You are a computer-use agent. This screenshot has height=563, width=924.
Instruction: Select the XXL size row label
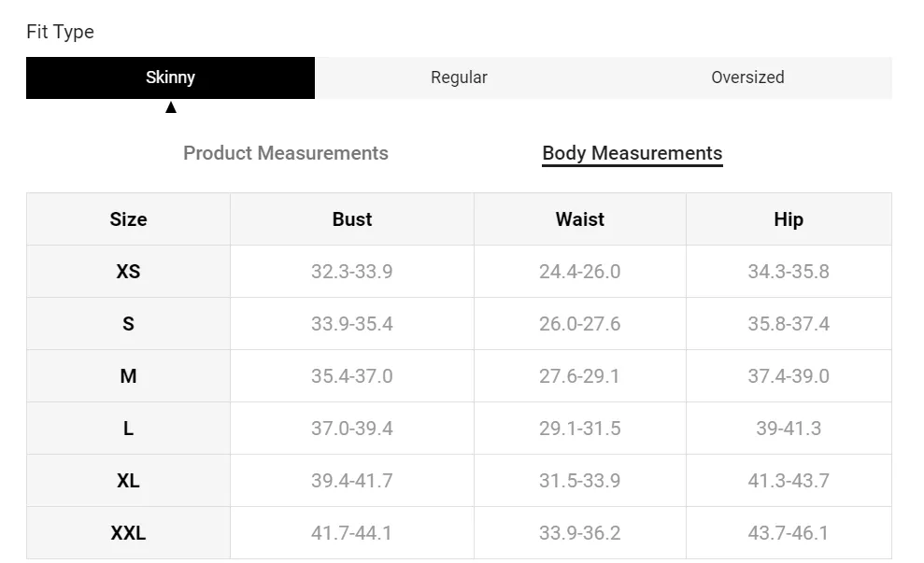(x=129, y=533)
